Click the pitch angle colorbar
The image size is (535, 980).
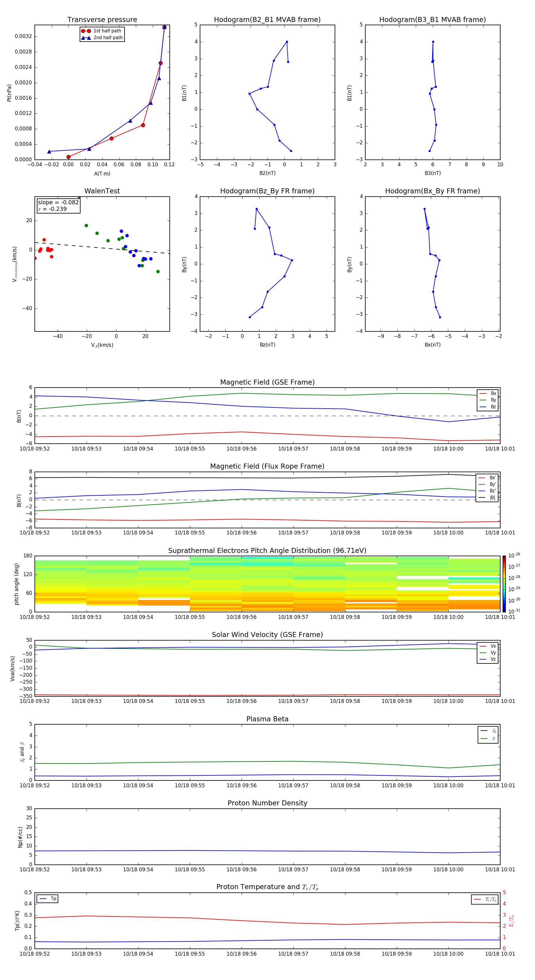coord(504,584)
